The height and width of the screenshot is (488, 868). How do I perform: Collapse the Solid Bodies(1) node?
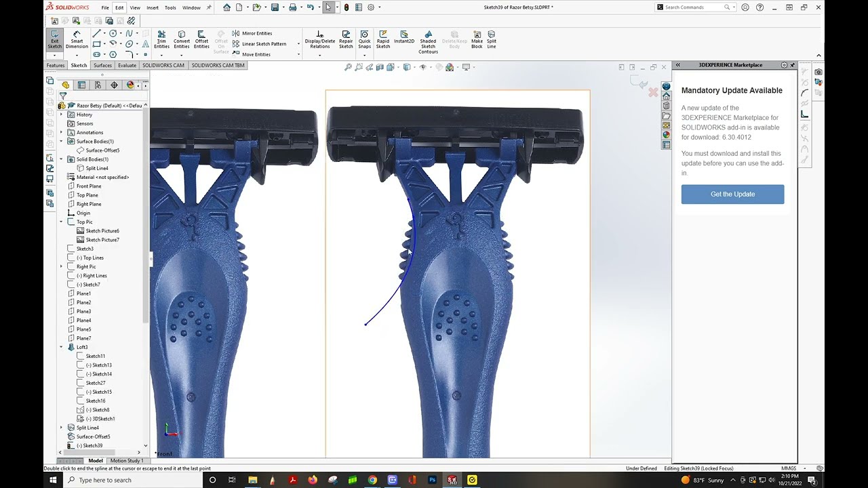click(x=62, y=159)
